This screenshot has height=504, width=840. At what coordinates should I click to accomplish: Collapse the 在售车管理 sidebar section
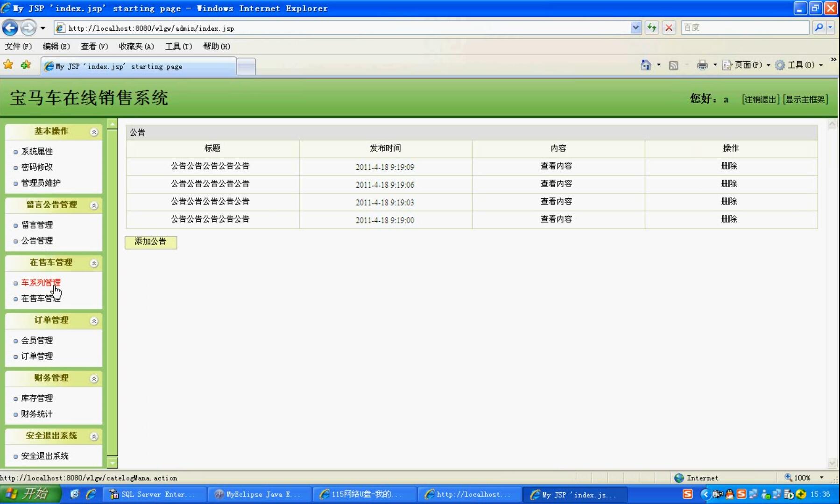(x=94, y=263)
